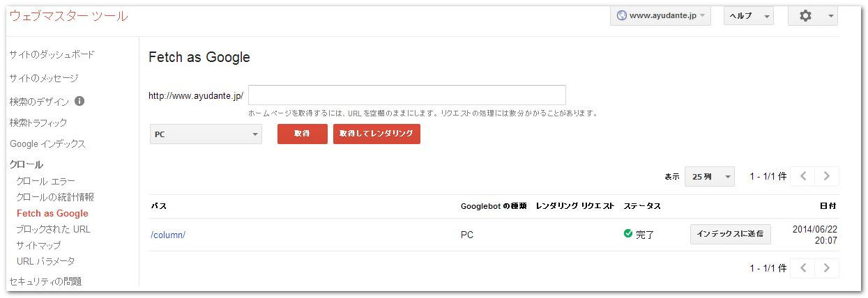Open サイトのメッセージ in sidebar
The height and width of the screenshot is (298, 868).
[44, 78]
